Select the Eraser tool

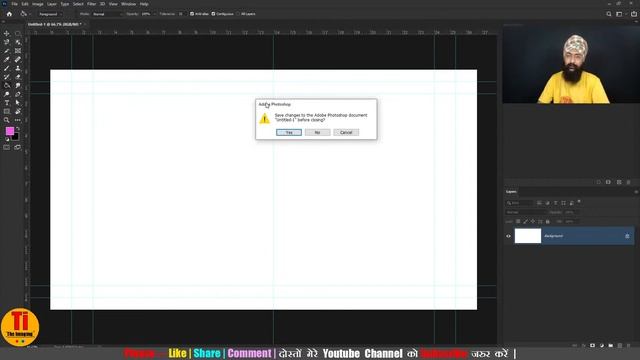(18, 77)
